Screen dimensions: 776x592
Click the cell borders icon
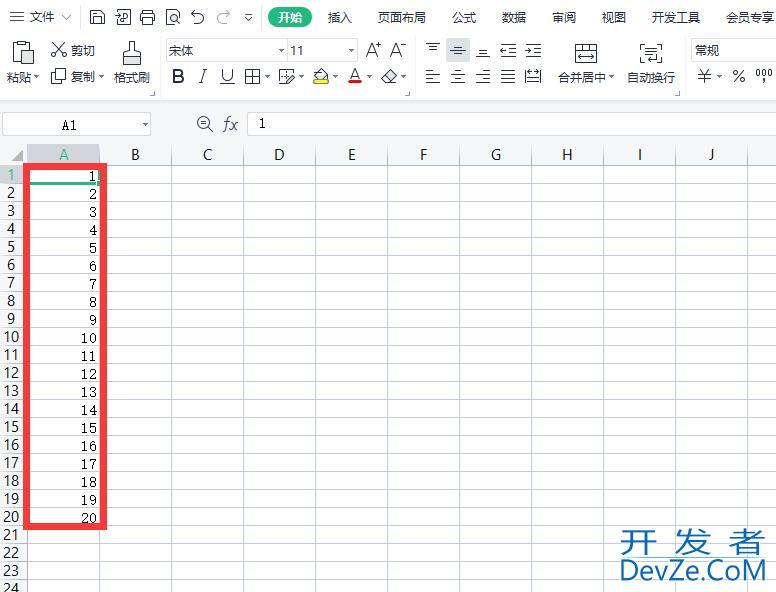pos(252,77)
